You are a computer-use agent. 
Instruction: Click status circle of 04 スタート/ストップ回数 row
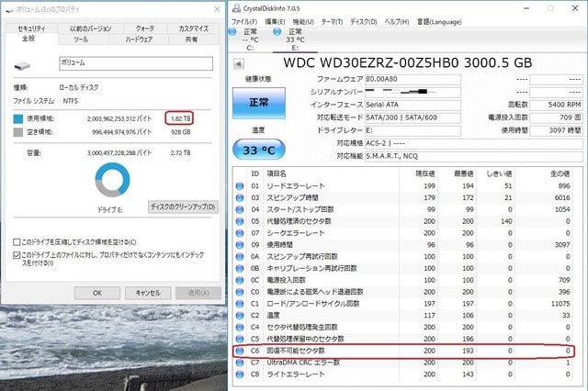coord(240,209)
